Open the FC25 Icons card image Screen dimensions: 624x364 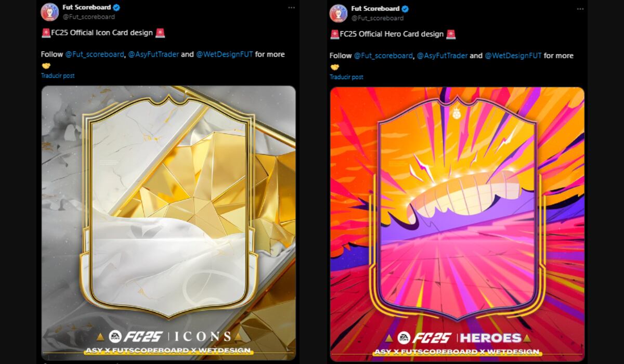pos(168,223)
